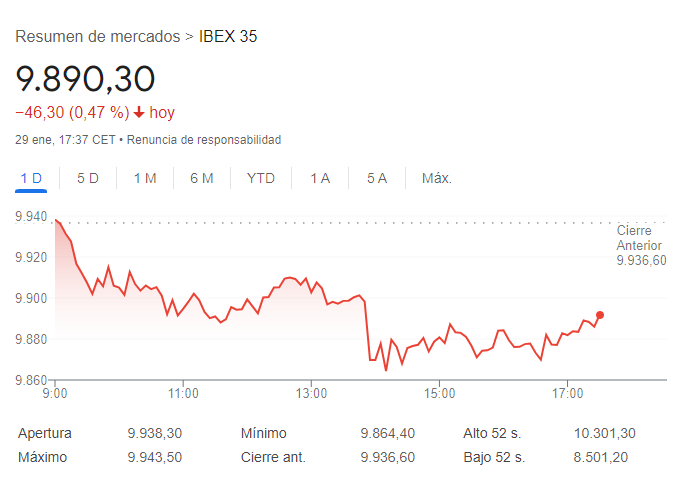Click the Cierre Anterior chart label
This screenshot has height=480, width=684.
point(640,245)
